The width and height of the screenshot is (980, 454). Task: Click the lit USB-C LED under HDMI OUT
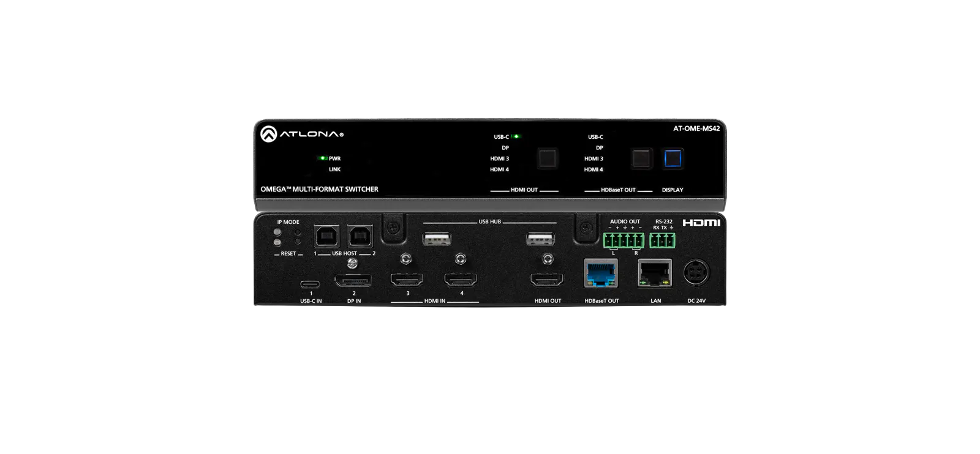(x=516, y=136)
